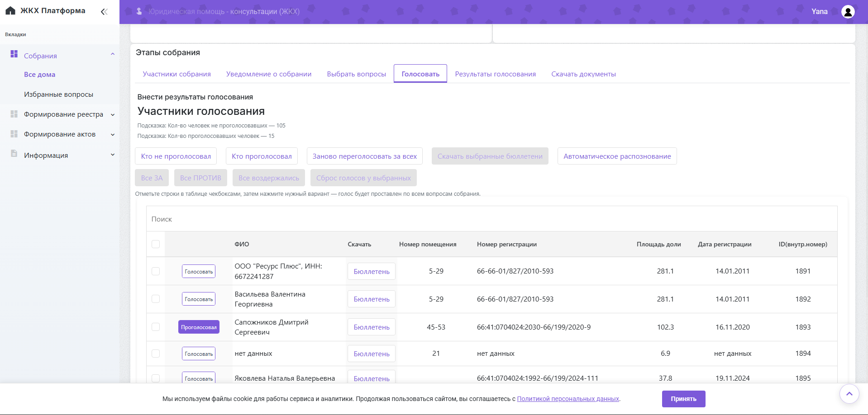Select the Голосовать tab
This screenshot has height=415, width=868.
tap(420, 74)
